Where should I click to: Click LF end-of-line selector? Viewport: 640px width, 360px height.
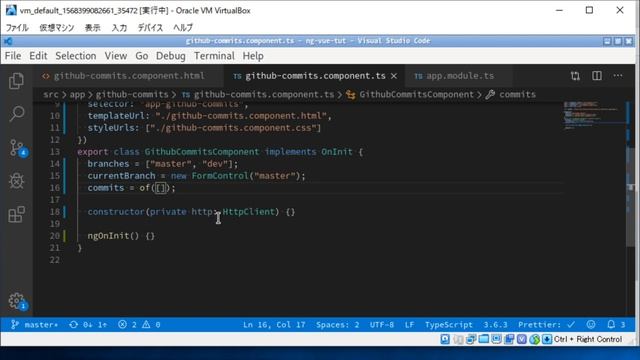click(409, 325)
